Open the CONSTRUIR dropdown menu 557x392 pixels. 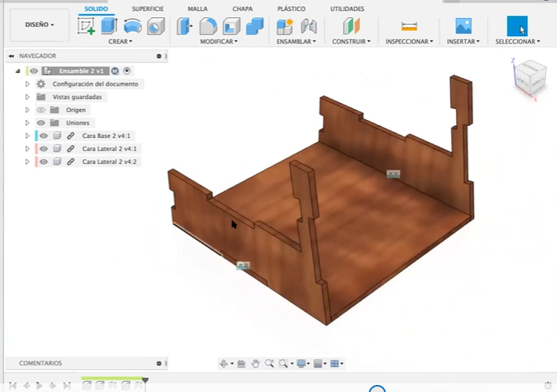click(351, 42)
